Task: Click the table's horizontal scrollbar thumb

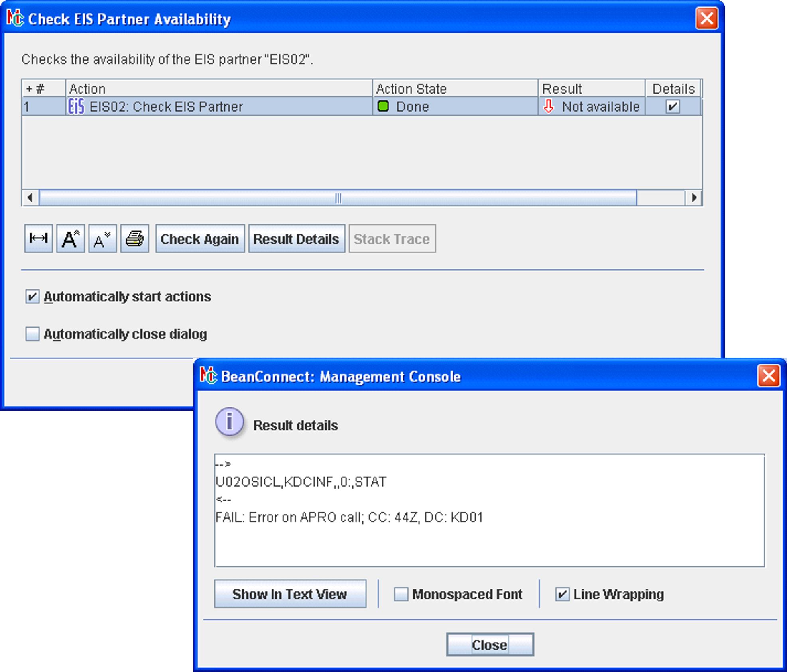Action: click(338, 198)
